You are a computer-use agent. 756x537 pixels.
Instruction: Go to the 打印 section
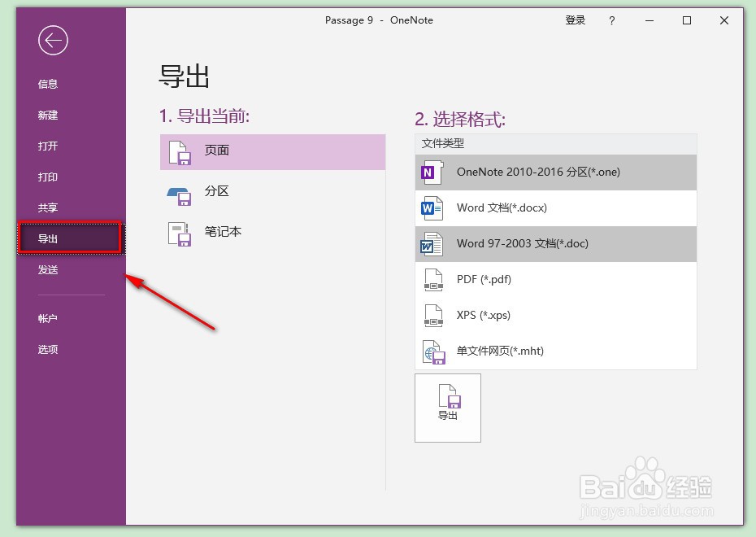coord(48,177)
